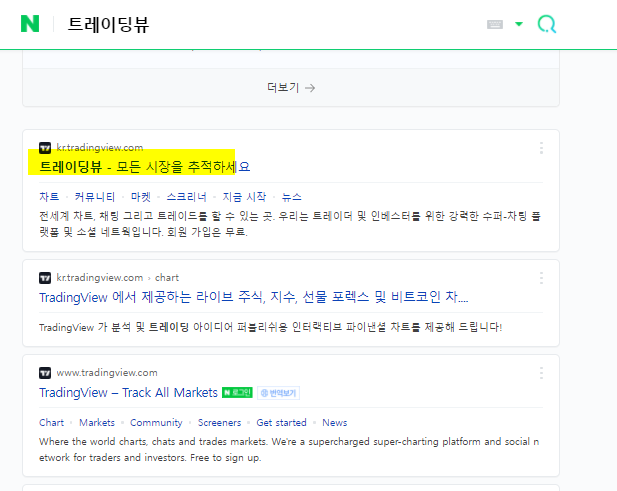Image resolution: width=617 pixels, height=491 pixels.
Task: Open options menu for first tradingview result
Action: pyautogui.click(x=541, y=148)
